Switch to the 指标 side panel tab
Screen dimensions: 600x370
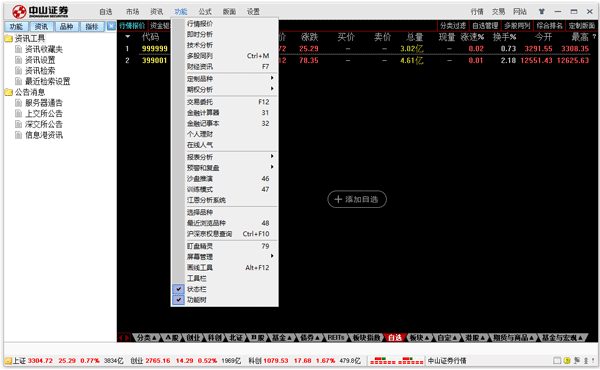(92, 26)
